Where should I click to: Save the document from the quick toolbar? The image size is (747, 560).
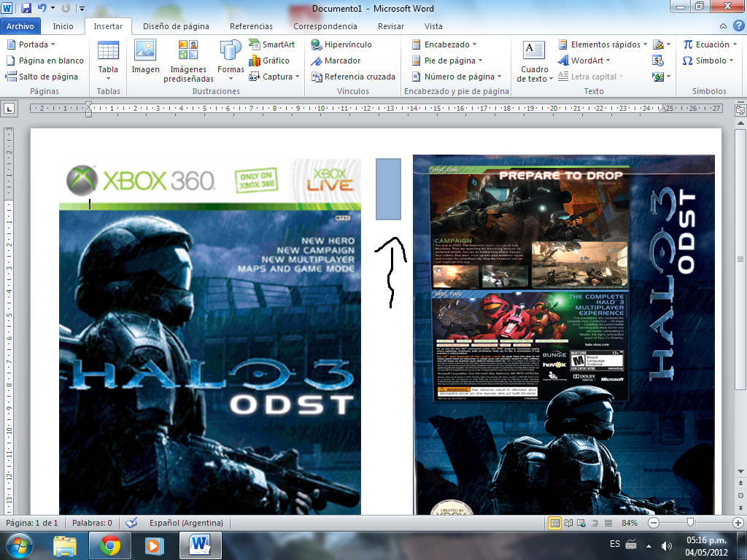pos(26,8)
